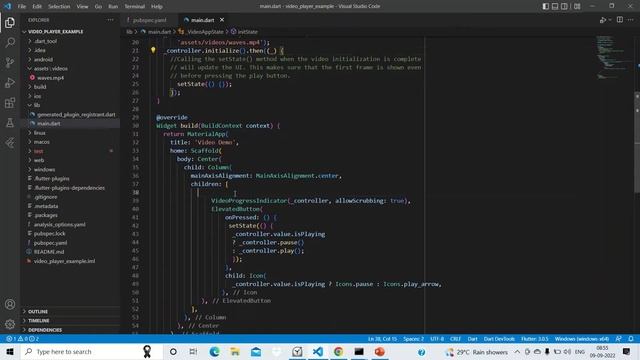Image resolution: width=640 pixels, height=360 pixels.
Task: Open File Explorer from the taskbar
Action: tap(235, 351)
